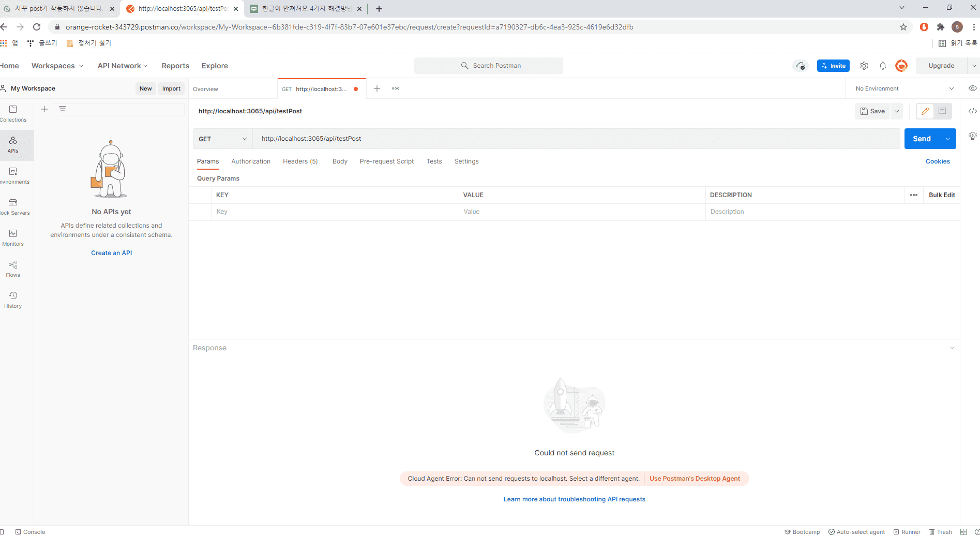The height and width of the screenshot is (535, 980).
Task: Click the Invite button
Action: 833,66
